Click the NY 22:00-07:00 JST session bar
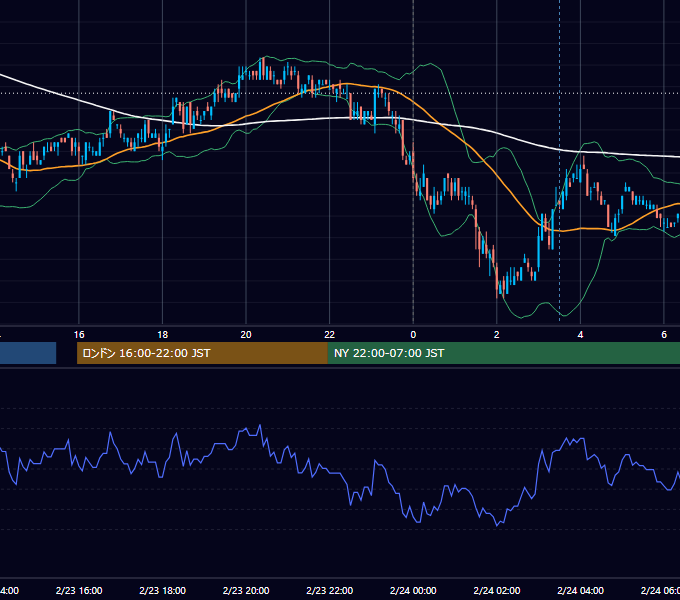 point(503,353)
